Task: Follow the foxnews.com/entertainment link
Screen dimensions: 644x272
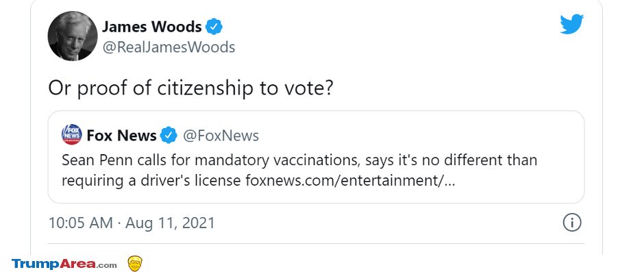Action: 350,181
